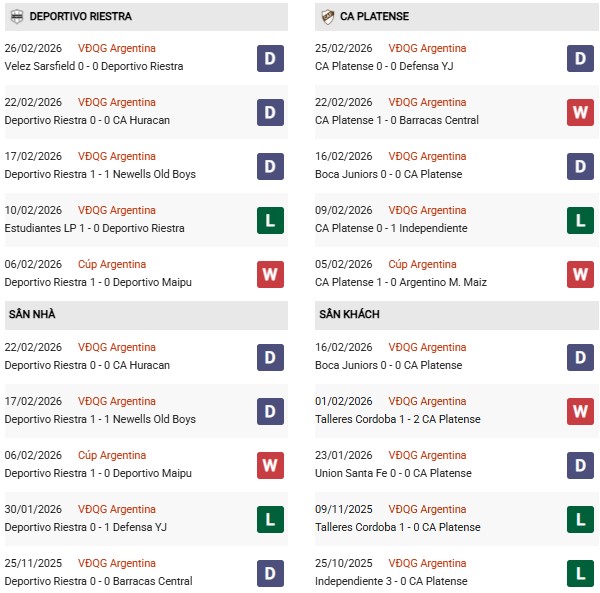600x593 pixels.
Task: Click the draw badge for Velez Sarsfield match
Action: click(x=270, y=58)
